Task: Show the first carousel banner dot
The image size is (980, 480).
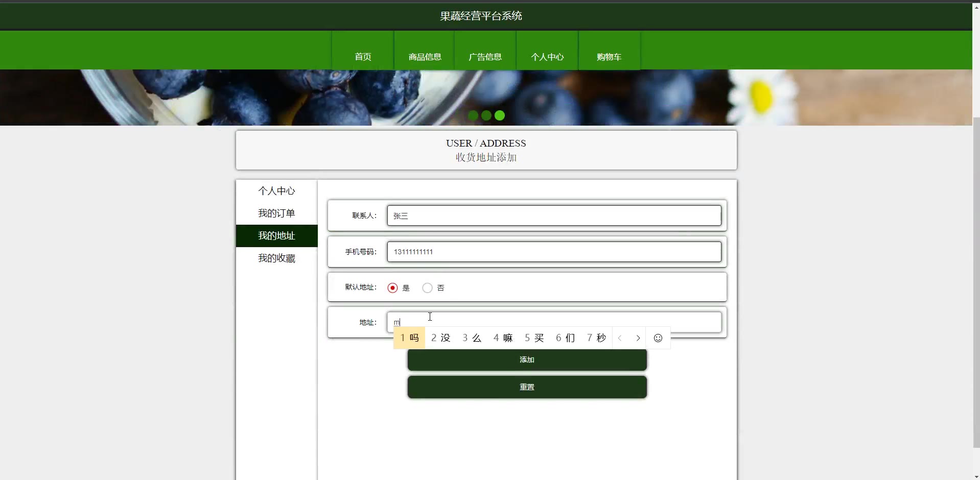Action: pos(473,115)
